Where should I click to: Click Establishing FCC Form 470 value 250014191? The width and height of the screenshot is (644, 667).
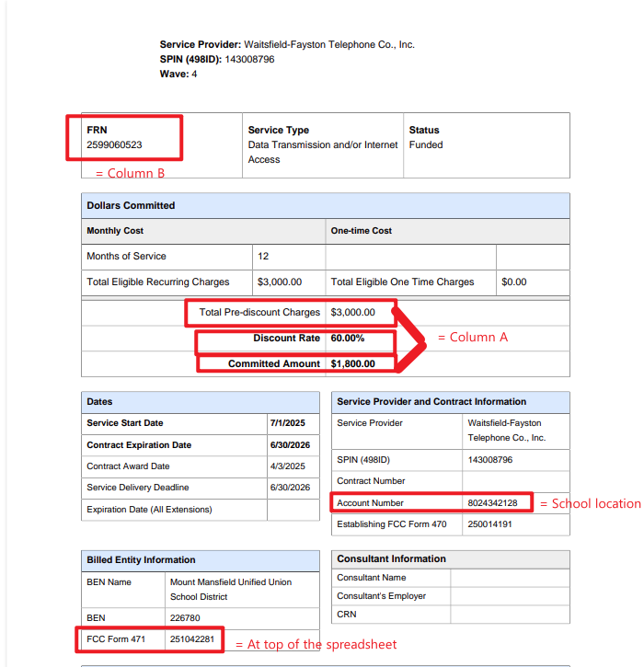490,524
